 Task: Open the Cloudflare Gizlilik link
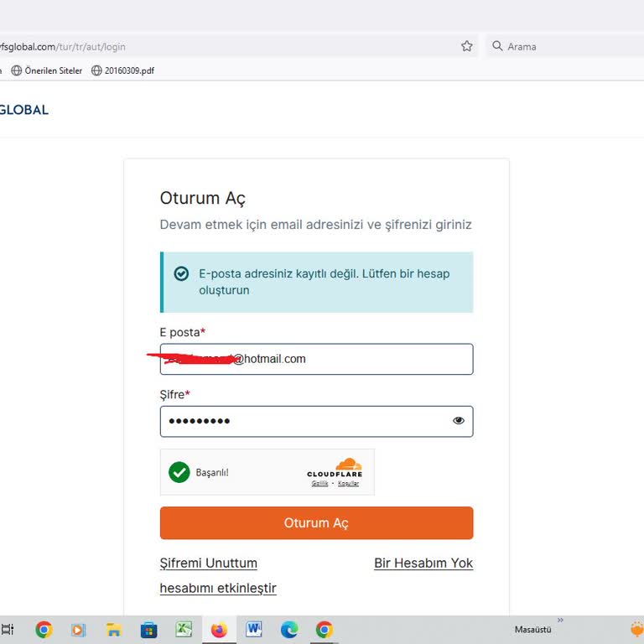pos(319,483)
